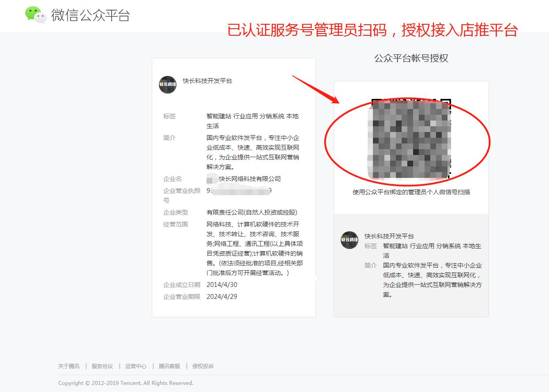Click the 微信公众平台 header title
The width and height of the screenshot is (549, 392).
(x=90, y=15)
